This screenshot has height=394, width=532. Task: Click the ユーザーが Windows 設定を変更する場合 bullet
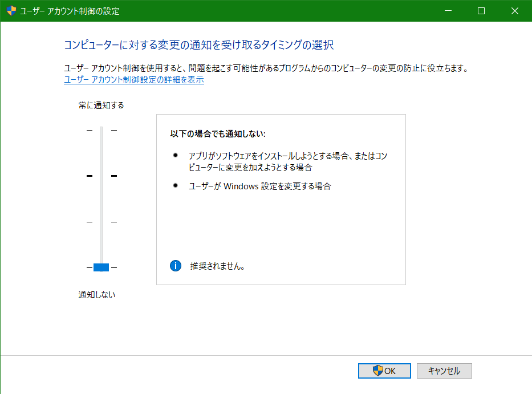click(x=259, y=186)
